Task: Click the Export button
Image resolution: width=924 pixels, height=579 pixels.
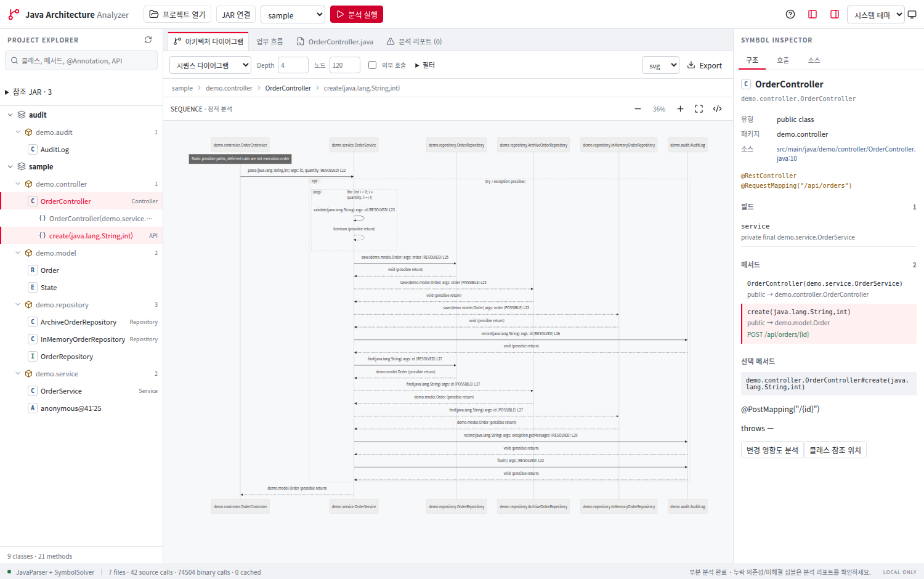Action: [704, 65]
